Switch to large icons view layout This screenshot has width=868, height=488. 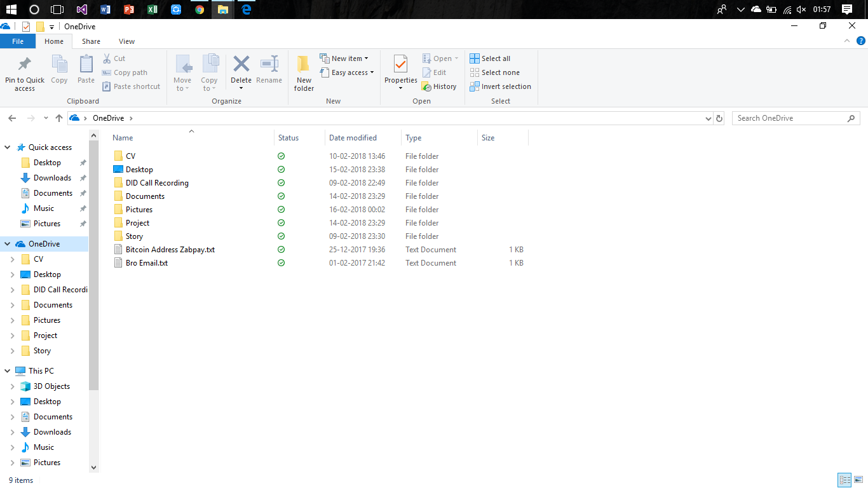pos(858,480)
